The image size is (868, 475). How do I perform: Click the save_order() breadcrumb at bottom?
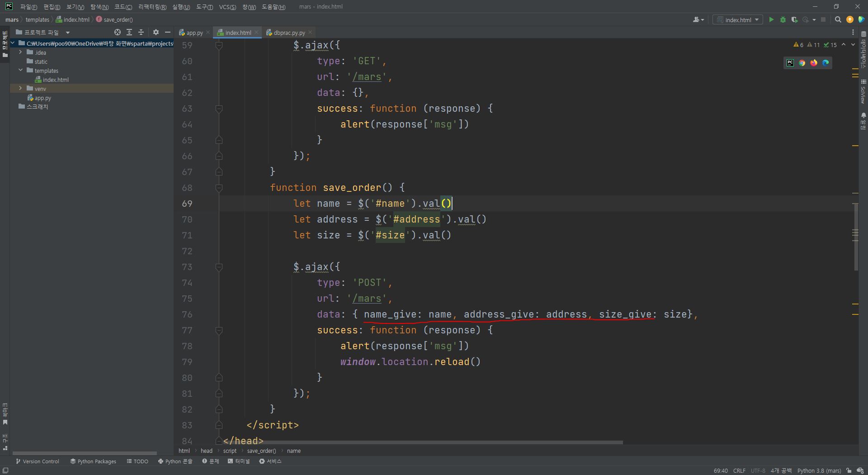[261, 451]
